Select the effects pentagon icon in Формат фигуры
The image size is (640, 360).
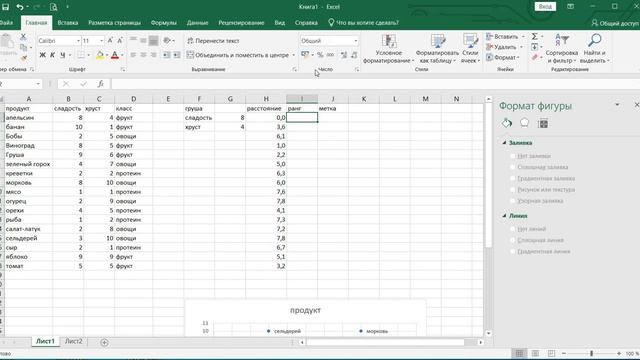(524, 123)
